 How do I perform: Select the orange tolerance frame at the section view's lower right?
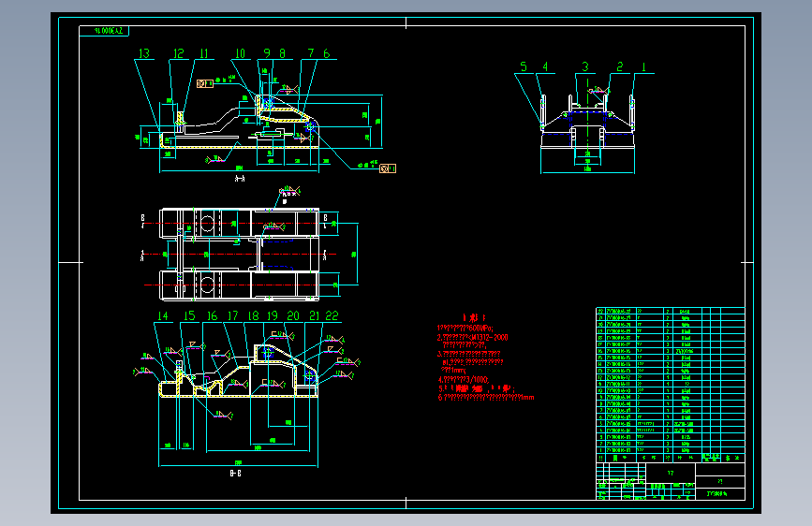click(388, 168)
